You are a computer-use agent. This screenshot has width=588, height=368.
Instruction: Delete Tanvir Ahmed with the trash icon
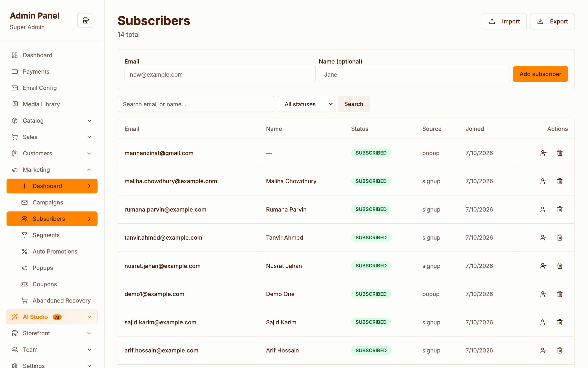pyautogui.click(x=560, y=237)
